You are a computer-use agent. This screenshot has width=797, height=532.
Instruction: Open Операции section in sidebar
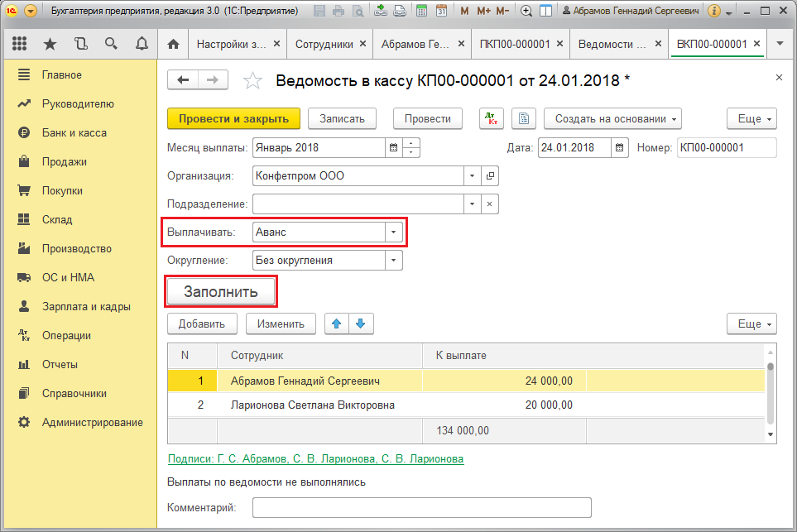(x=66, y=335)
